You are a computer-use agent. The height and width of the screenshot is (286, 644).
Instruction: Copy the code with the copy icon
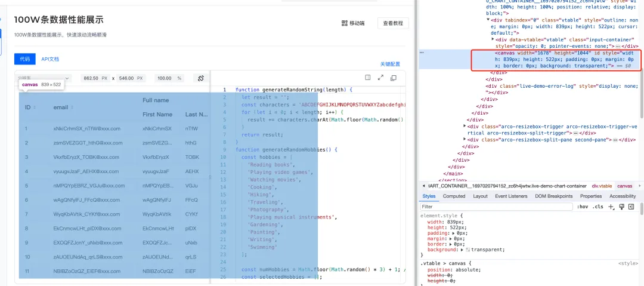394,78
